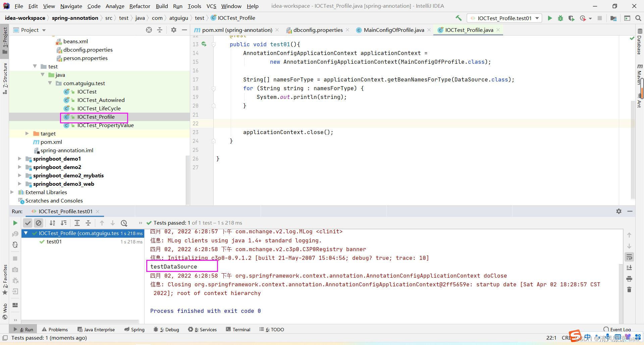Toggle Favorites tool window stripe
Image resolution: width=644 pixels, height=345 pixels.
[x=5, y=280]
